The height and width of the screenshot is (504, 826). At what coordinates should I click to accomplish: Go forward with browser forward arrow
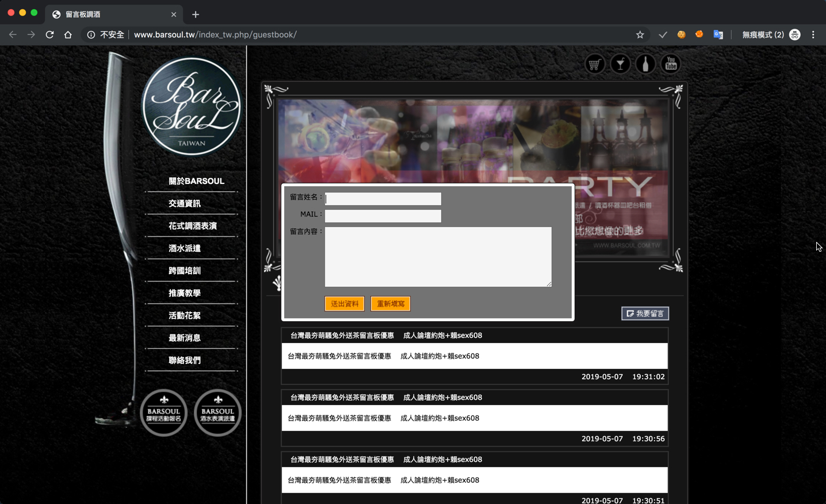pyautogui.click(x=31, y=34)
